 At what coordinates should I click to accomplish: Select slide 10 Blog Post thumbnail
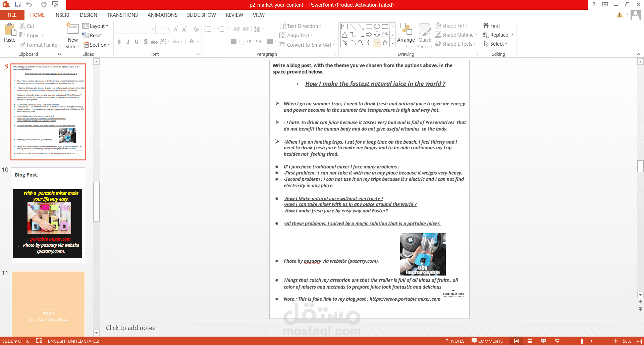point(48,215)
